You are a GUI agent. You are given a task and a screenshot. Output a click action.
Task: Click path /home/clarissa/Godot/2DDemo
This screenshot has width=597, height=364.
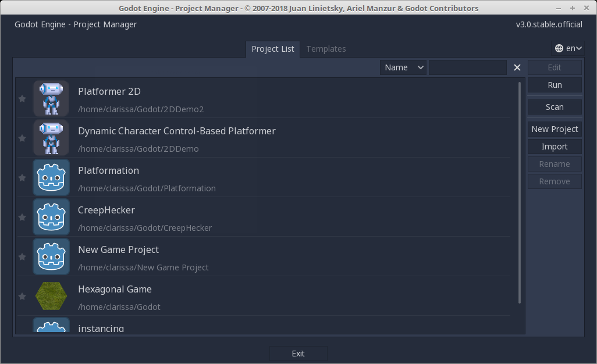pos(138,149)
